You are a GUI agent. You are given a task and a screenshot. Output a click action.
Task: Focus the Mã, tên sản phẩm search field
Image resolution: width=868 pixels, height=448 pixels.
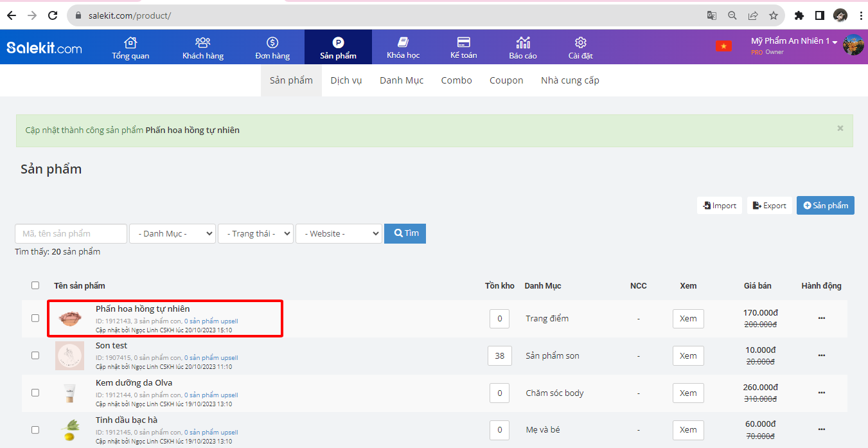point(71,233)
